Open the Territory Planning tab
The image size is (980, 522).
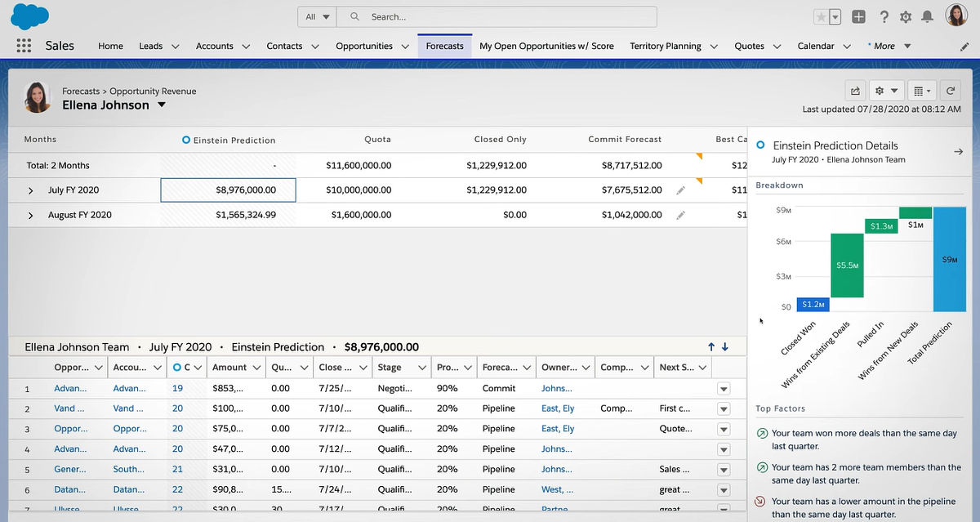[x=666, y=47]
